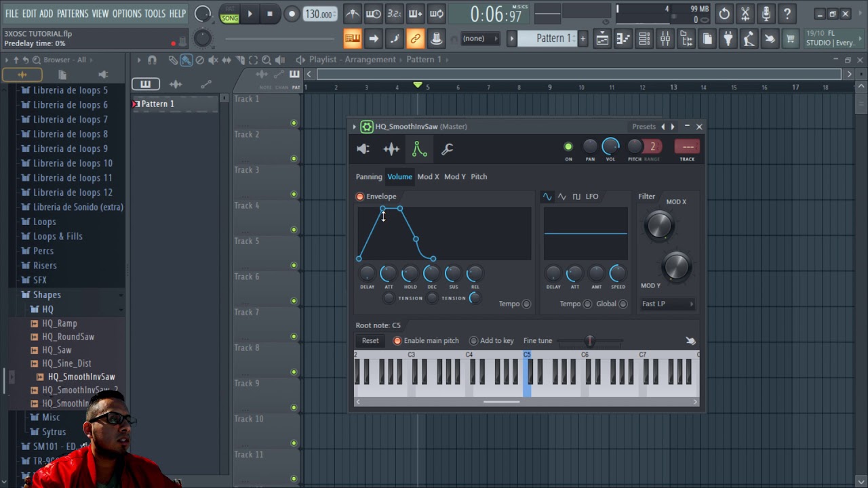Toggle Add to key option
868x488 pixels.
(473, 341)
